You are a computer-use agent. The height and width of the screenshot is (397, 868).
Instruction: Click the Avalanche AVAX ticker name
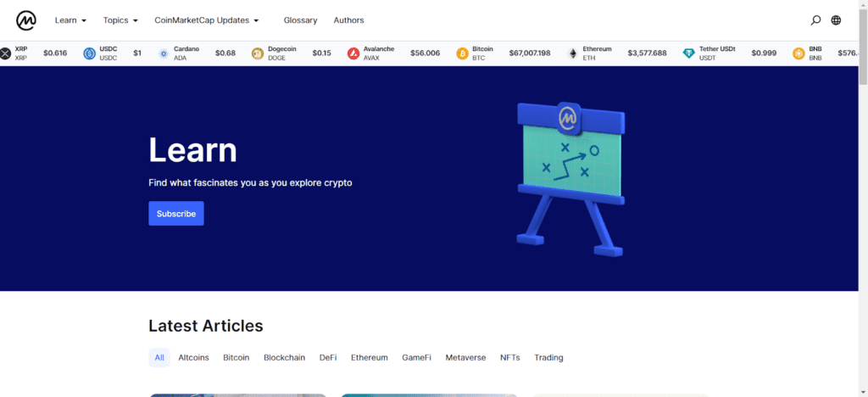(379, 53)
